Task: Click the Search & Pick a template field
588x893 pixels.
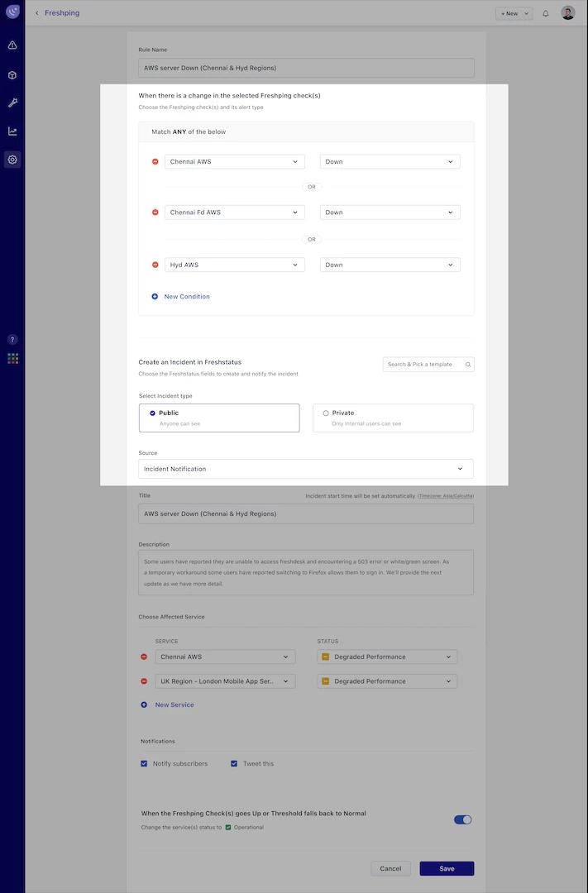Action: click(x=428, y=365)
